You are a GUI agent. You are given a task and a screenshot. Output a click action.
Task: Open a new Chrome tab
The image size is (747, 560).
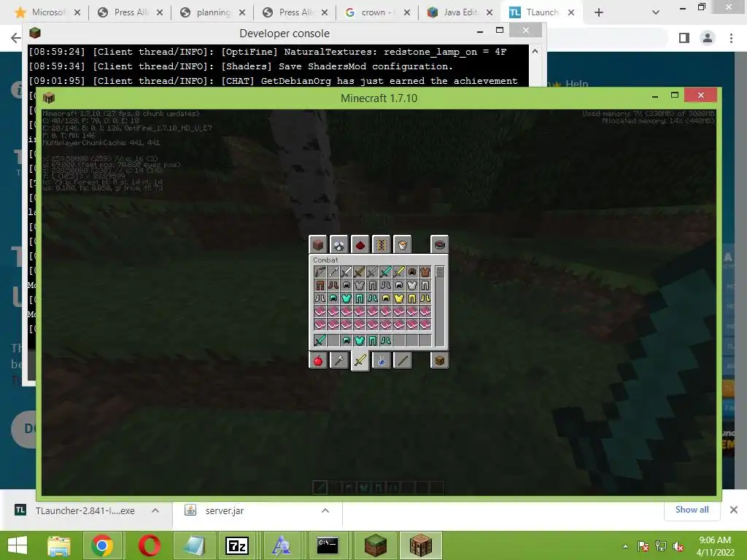tap(599, 12)
